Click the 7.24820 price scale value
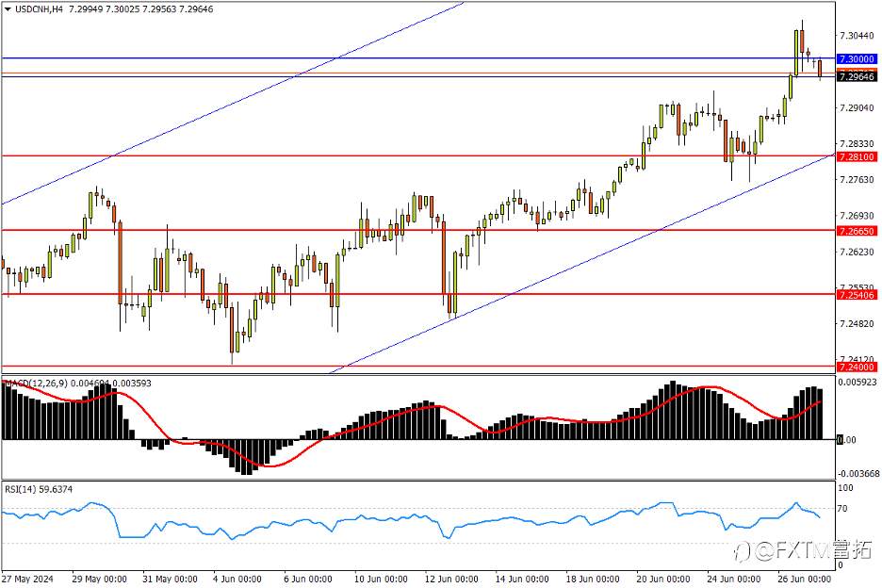 [857, 324]
